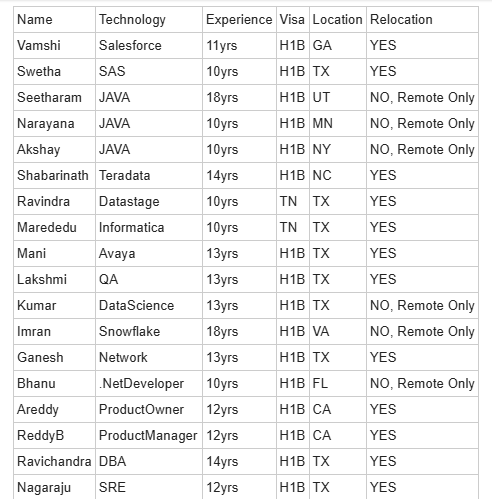Click the ProductOwner cell
Screen dimensions: 492x499
pyautogui.click(x=149, y=410)
